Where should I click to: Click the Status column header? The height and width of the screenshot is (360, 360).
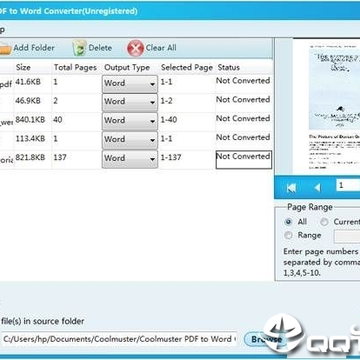click(229, 67)
